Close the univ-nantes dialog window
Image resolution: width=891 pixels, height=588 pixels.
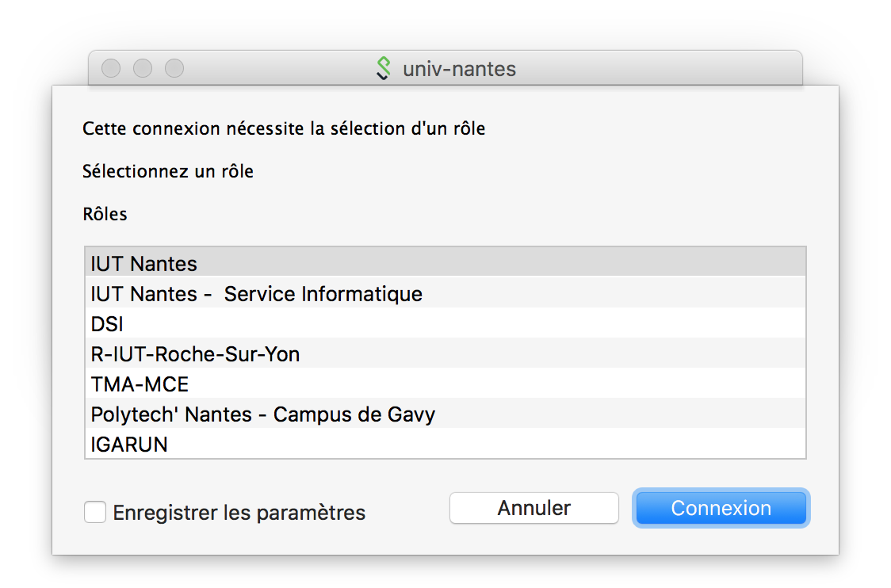[x=111, y=69]
